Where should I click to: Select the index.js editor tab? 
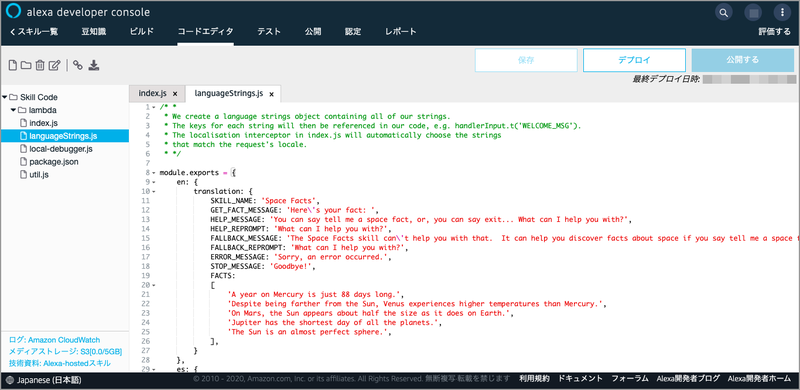tap(153, 93)
